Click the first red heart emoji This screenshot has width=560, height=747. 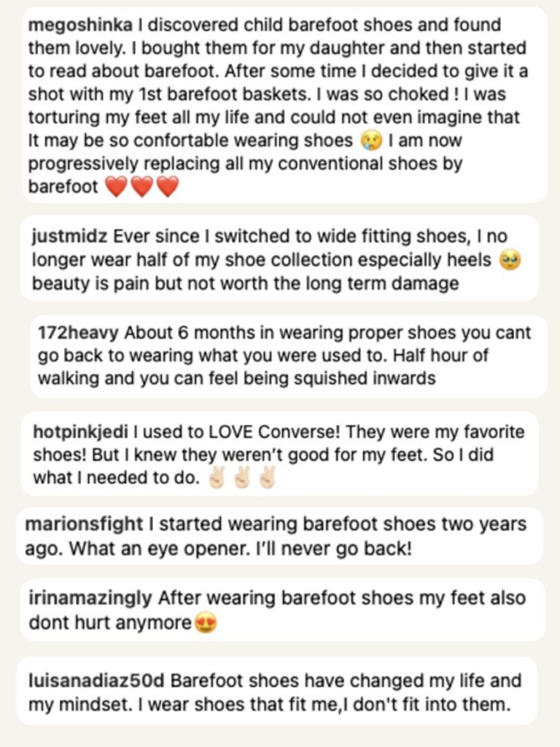tap(116, 187)
